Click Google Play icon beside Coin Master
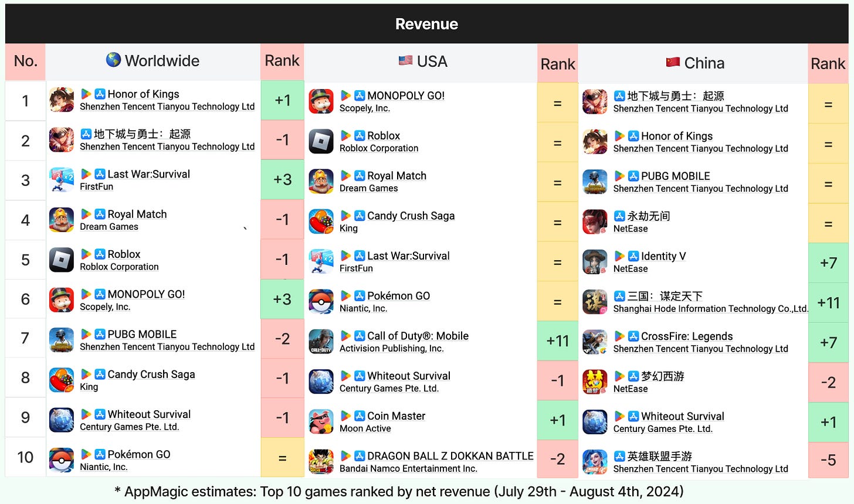This screenshot has height=504, width=854. [346, 416]
